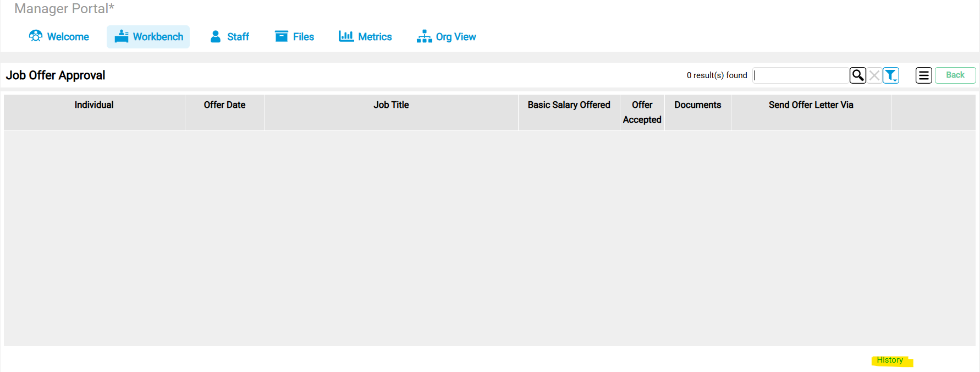Select the Workbench tab

pyautogui.click(x=148, y=37)
